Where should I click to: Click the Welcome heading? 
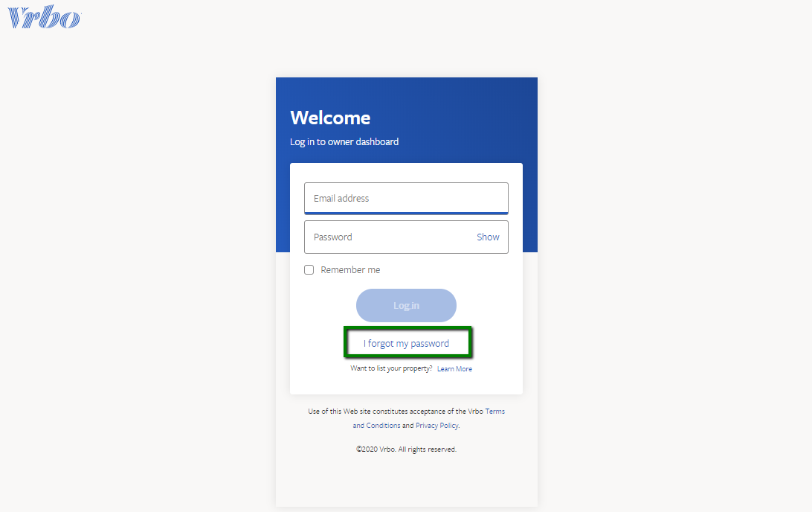(330, 118)
